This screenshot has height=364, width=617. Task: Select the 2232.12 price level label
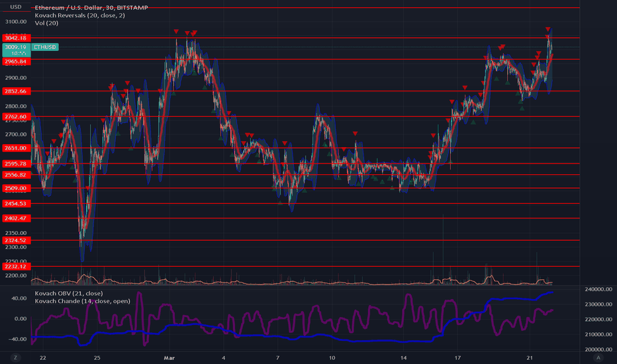click(16, 267)
